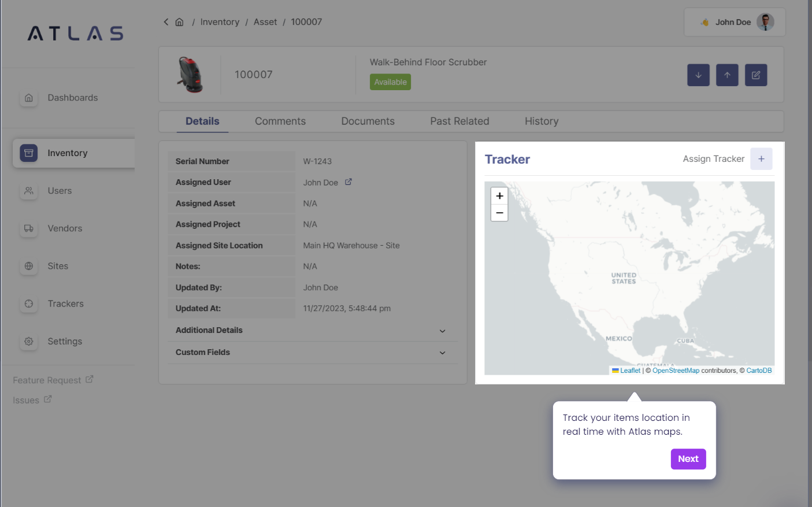
Task: Select Inventory in the sidebar
Action: pos(73,153)
